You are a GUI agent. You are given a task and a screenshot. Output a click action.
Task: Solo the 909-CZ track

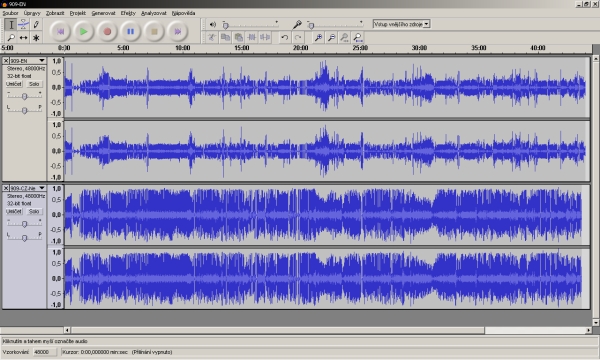34,211
